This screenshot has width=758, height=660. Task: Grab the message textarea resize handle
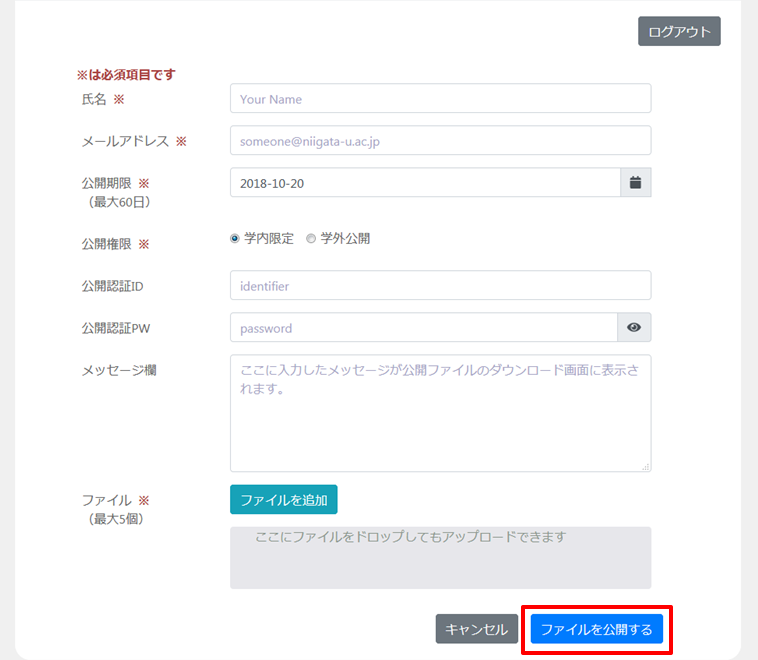pos(646,466)
